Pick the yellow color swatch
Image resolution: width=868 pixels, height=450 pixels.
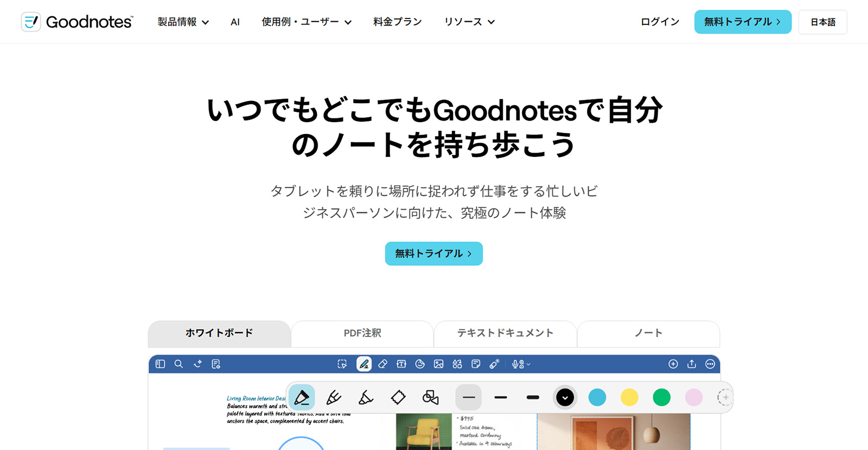(629, 397)
